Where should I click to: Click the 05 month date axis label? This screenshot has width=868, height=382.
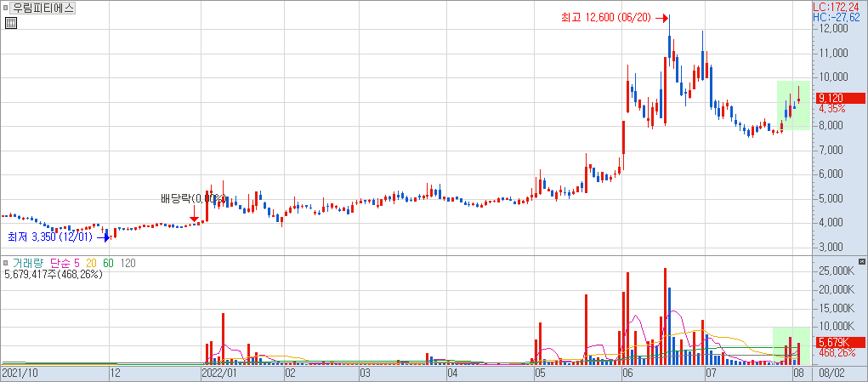[x=540, y=373]
